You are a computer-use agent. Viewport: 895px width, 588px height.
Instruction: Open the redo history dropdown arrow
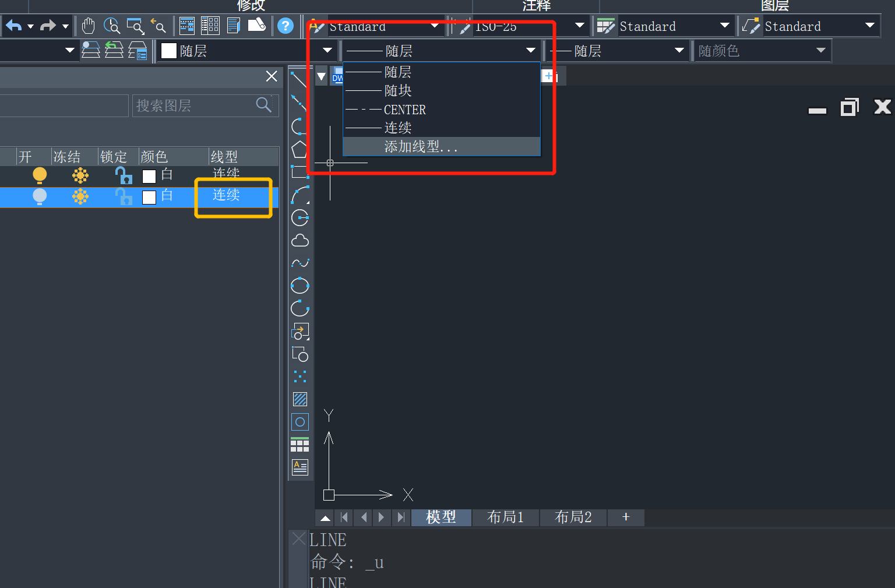pyautogui.click(x=65, y=26)
